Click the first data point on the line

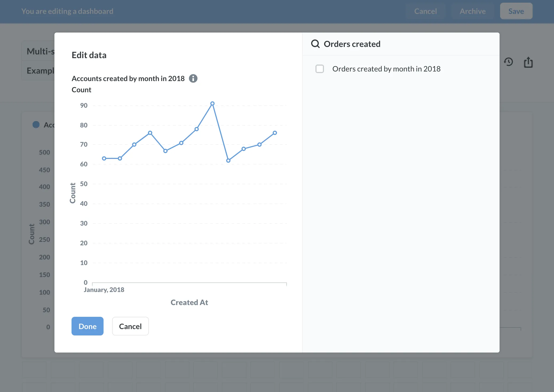[x=104, y=158]
